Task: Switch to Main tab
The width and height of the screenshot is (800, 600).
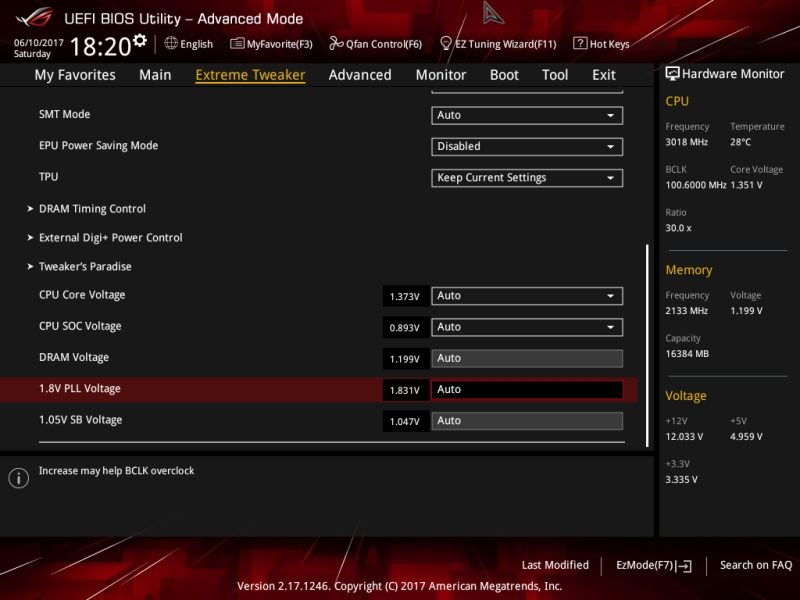Action: pos(155,75)
